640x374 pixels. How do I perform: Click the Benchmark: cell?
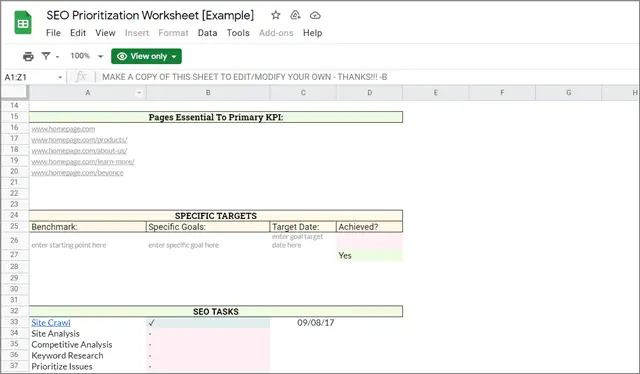tap(88, 227)
